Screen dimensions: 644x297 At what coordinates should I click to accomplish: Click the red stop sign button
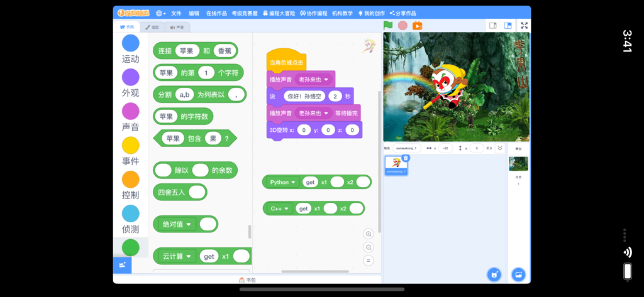[x=402, y=26]
